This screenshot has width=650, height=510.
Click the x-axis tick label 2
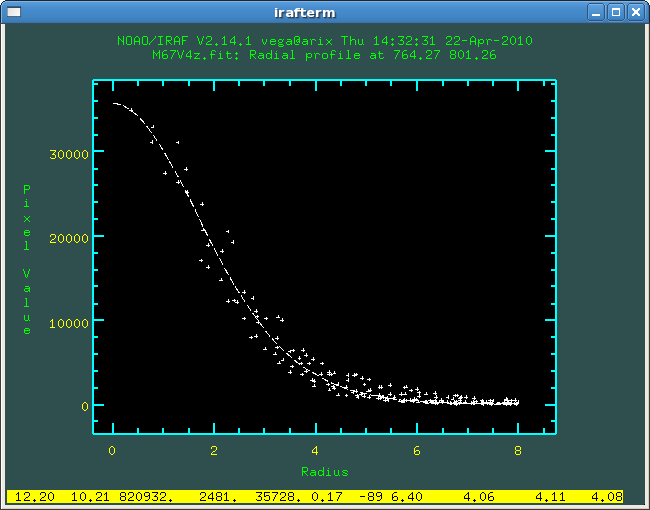click(213, 451)
